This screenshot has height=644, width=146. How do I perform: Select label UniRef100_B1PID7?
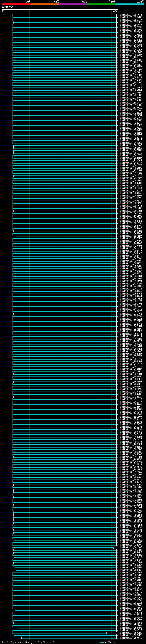[x=131, y=236]
